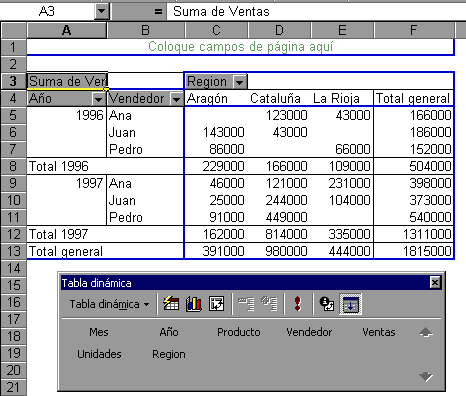The width and height of the screenshot is (466, 396).
Task: Expand the Region field dropdown arrow
Action: [240, 82]
